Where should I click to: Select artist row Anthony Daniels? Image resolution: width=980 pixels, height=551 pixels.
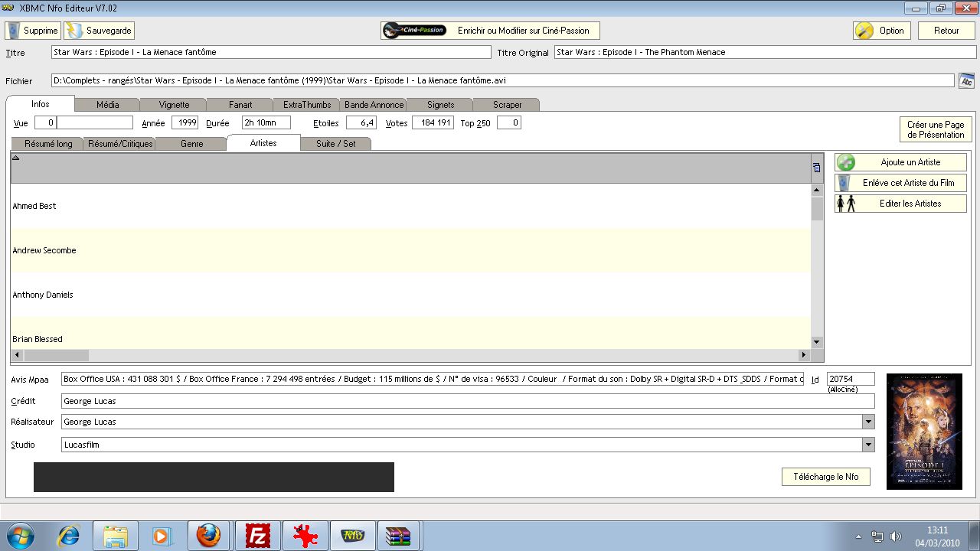tap(410, 295)
